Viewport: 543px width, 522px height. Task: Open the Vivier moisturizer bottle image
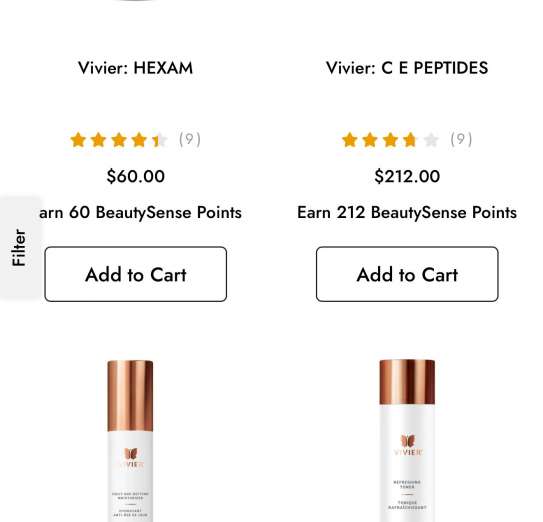click(x=130, y=441)
